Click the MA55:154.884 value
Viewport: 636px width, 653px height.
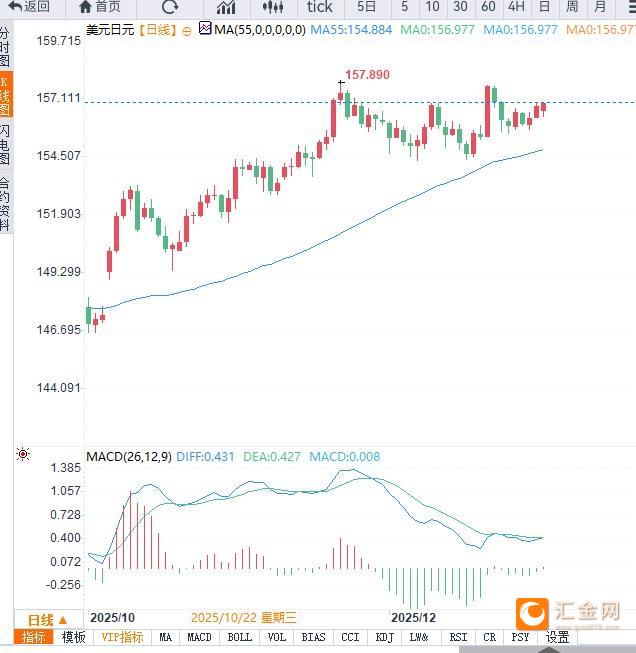coord(351,30)
